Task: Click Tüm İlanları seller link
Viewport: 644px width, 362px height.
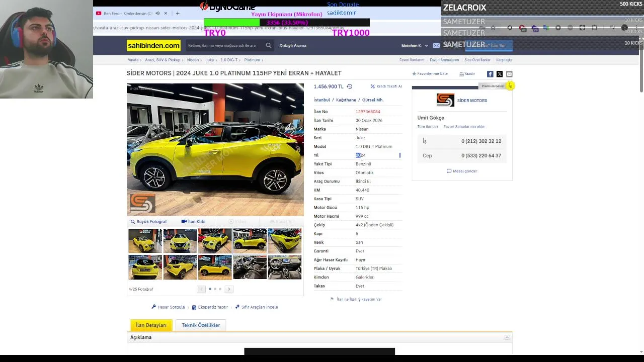Action: (427, 127)
